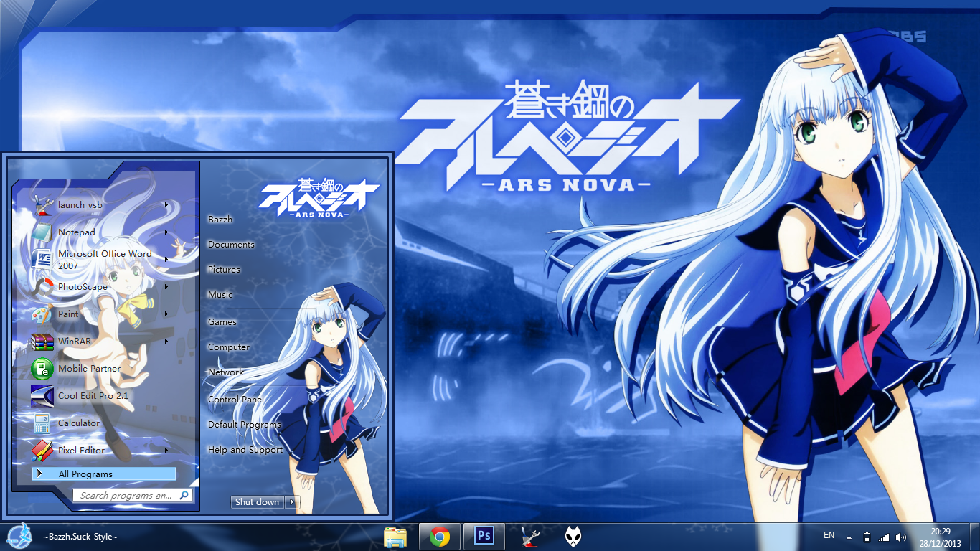Launch the Pixel Editor icon
The width and height of the screenshot is (980, 551).
42,451
